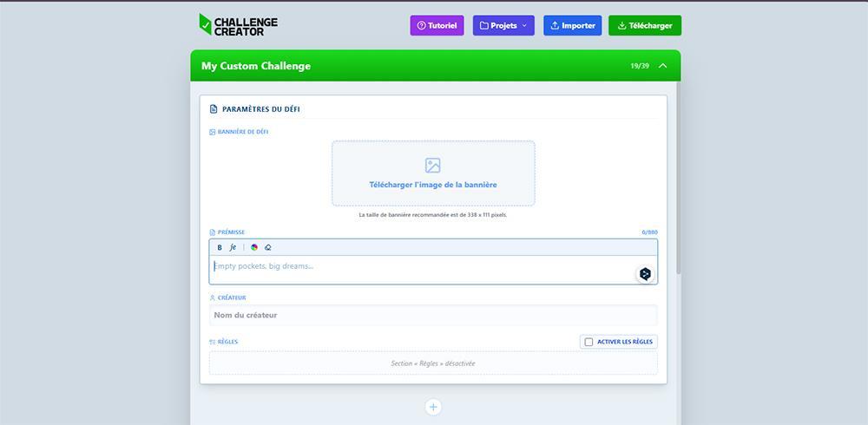
Task: Click the 0/880 premise counter
Action: tap(650, 232)
